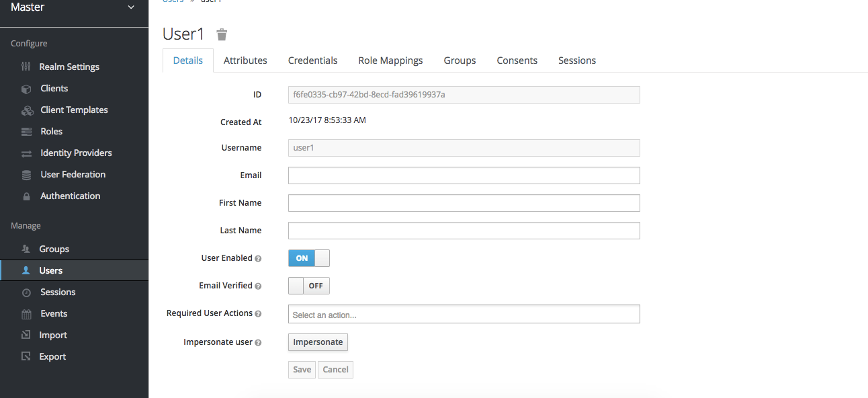Turn on the Email Verified switch
The width and height of the screenshot is (868, 398).
(309, 286)
